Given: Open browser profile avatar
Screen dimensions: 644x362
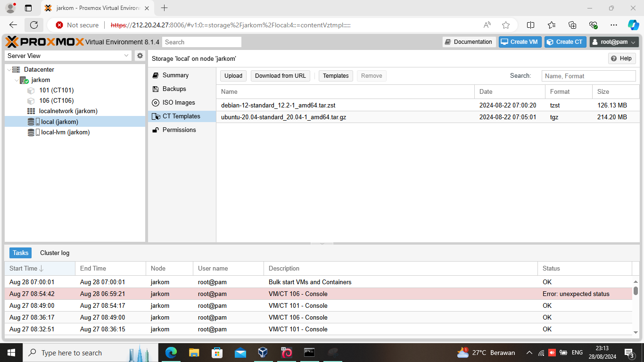Looking at the screenshot, I should [10, 8].
